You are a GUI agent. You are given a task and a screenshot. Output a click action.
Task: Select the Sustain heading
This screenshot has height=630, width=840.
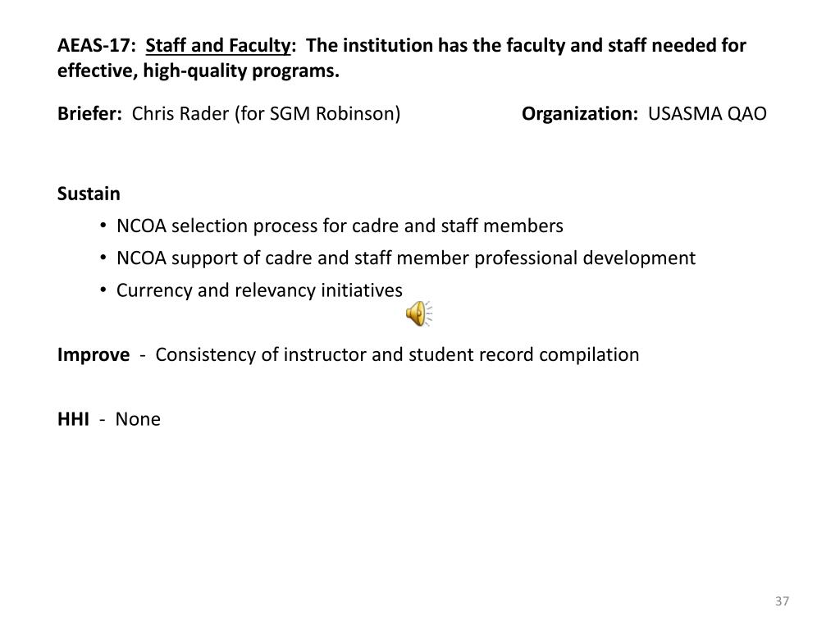point(89,194)
